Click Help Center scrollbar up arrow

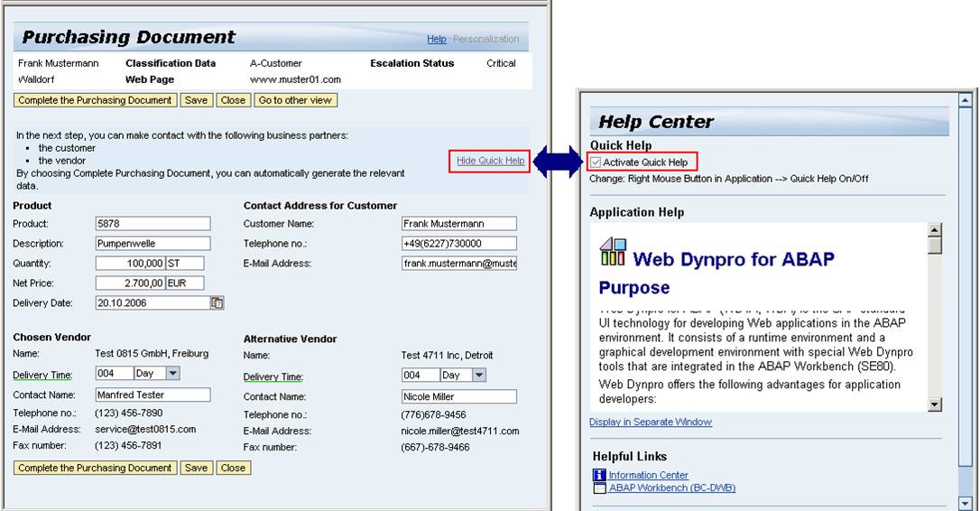(x=965, y=100)
